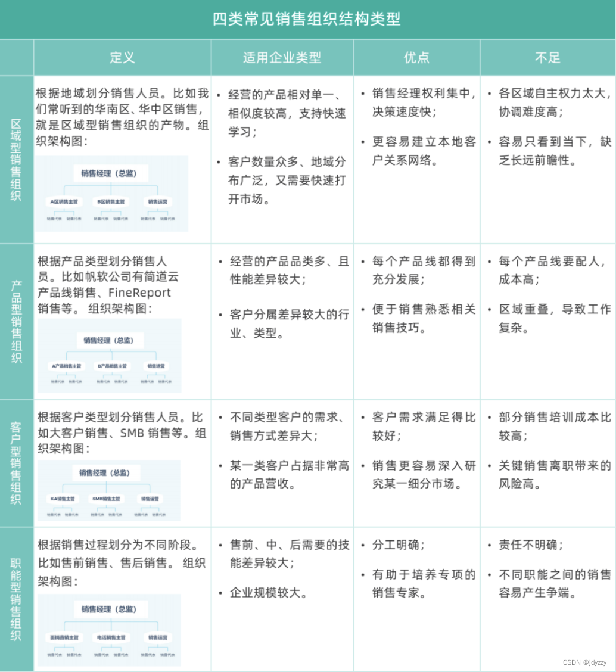
Task: Click the 面销直销主管 node
Action: coord(64,637)
